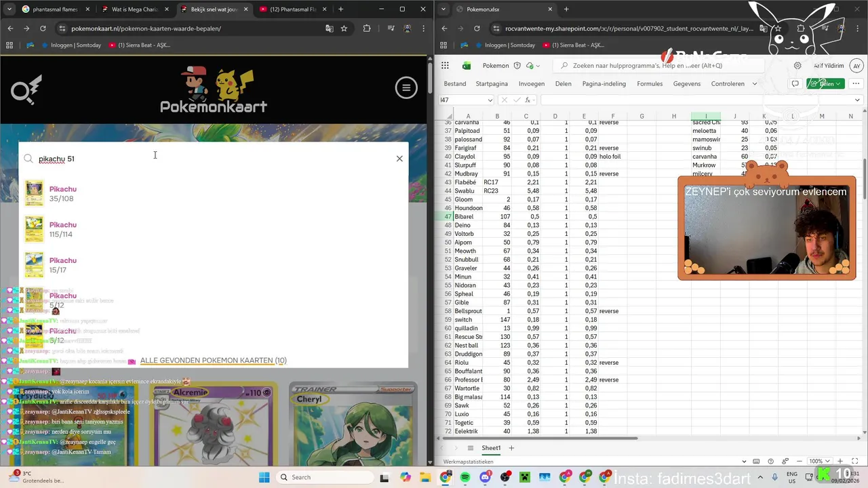Open the Gegevens ribbon tab
This screenshot has height=488, width=868.
point(687,84)
